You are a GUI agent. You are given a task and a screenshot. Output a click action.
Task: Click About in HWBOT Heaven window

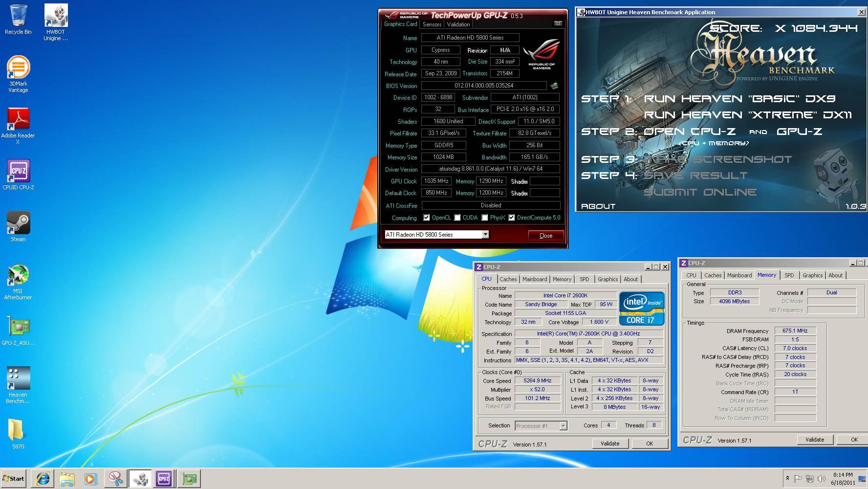598,206
